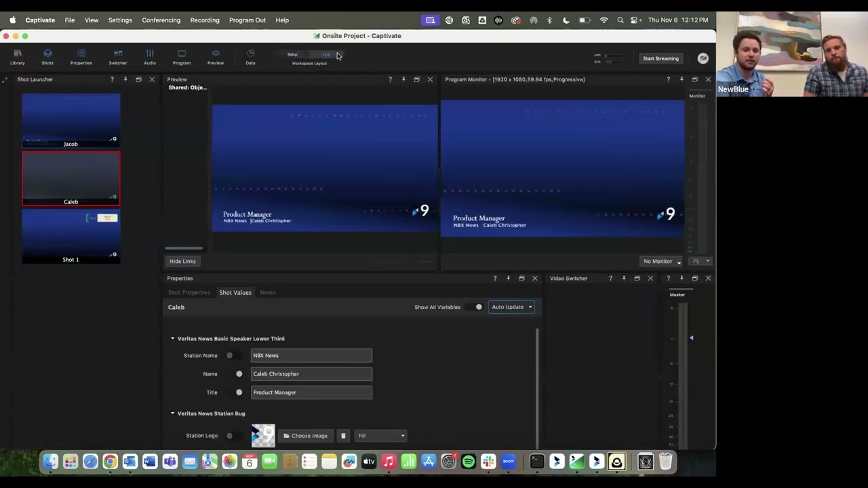Screen dimensions: 868x488
Task: Click the Choose Image button
Action: (x=305, y=436)
